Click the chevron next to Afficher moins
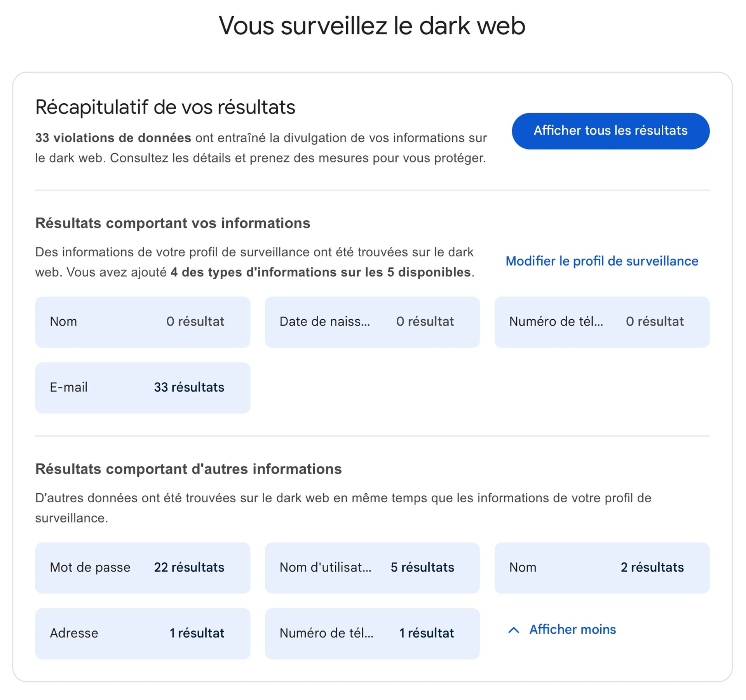The image size is (746, 700). click(x=514, y=629)
